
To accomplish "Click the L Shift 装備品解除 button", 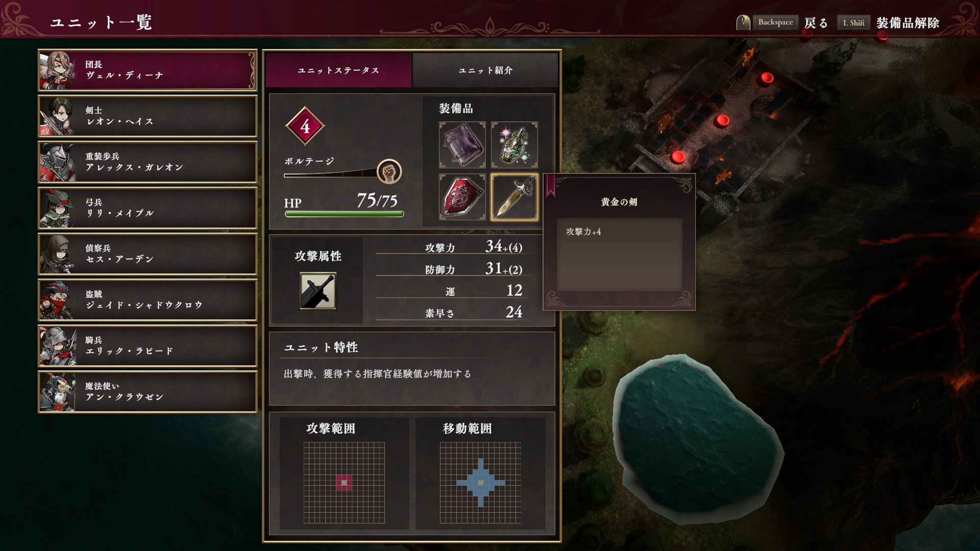I will 889,22.
